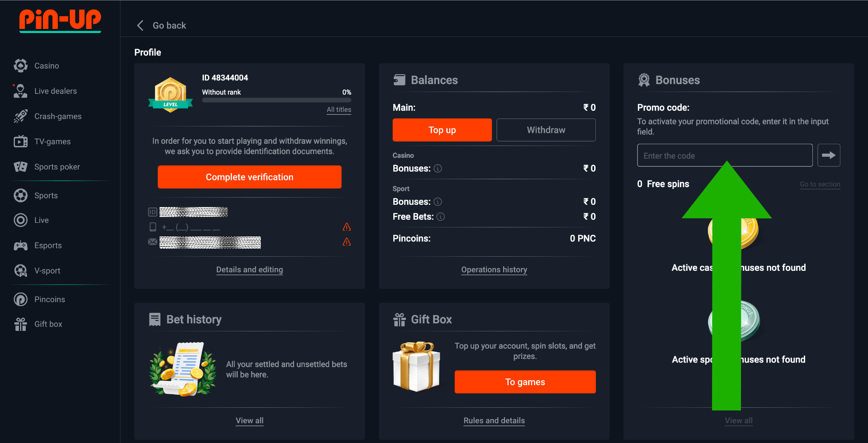Click the email warning triangle icon
This screenshot has width=868, height=443.
pos(347,242)
